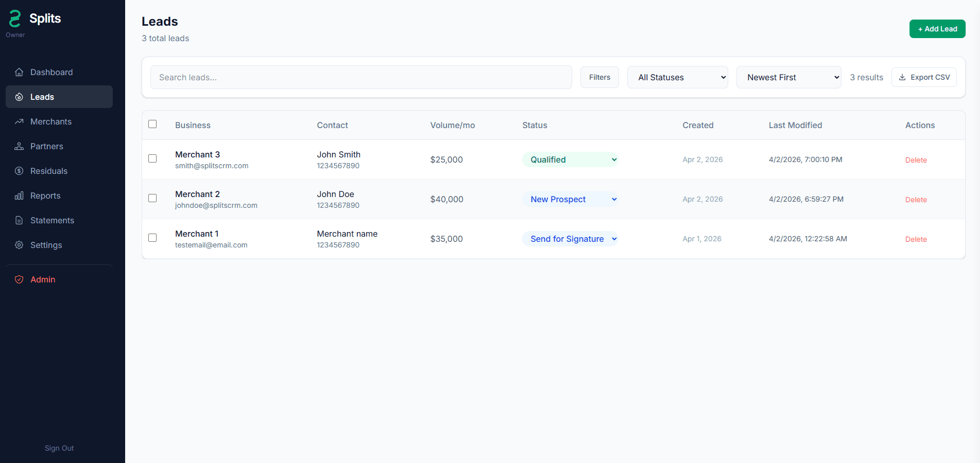Click contact name John Smith
The image size is (980, 463).
pyautogui.click(x=338, y=154)
